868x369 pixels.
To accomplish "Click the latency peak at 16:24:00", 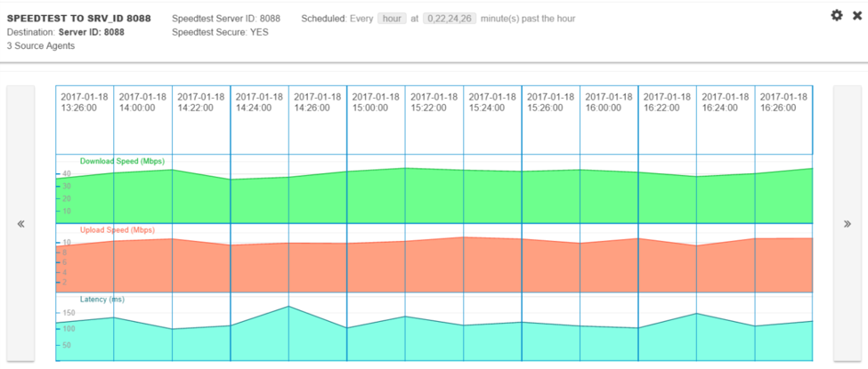I will click(697, 314).
